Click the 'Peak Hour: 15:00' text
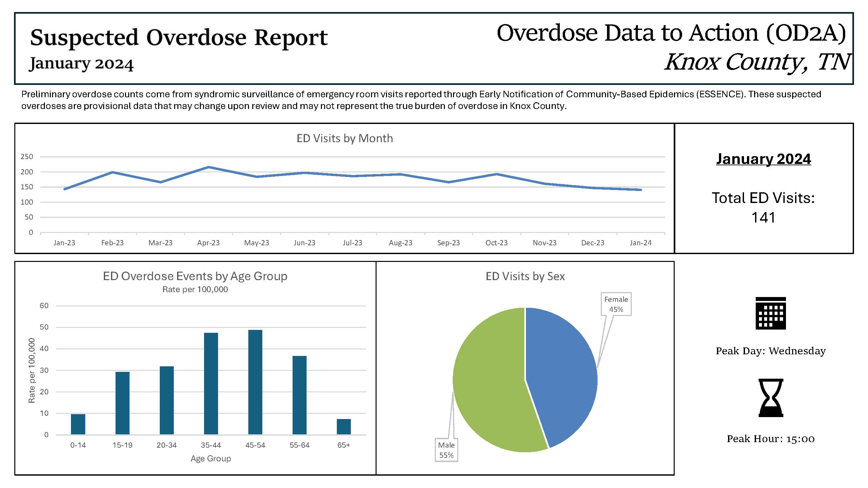The width and height of the screenshot is (868, 488). (x=771, y=439)
